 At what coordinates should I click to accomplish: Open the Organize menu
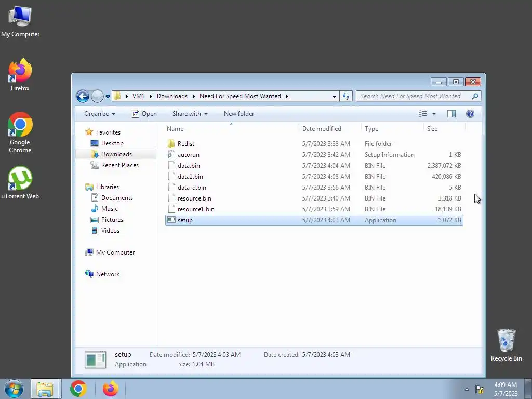point(100,114)
